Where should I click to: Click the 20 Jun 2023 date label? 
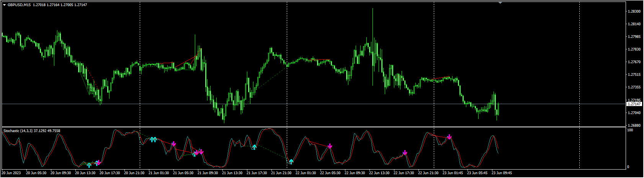tap(12, 173)
